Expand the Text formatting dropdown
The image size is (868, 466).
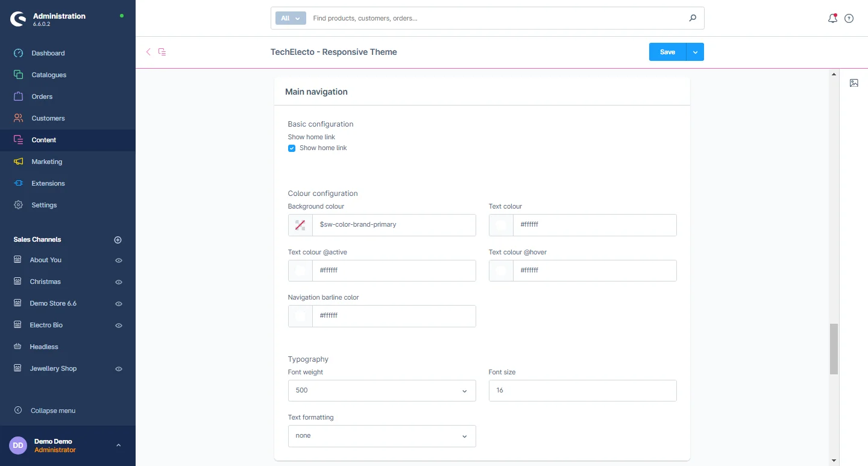point(382,436)
